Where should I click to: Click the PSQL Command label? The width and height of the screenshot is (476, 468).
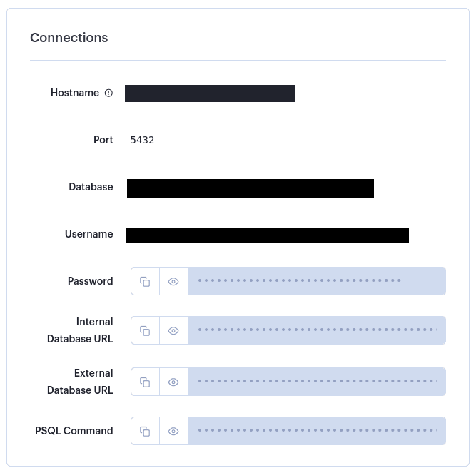(74, 431)
